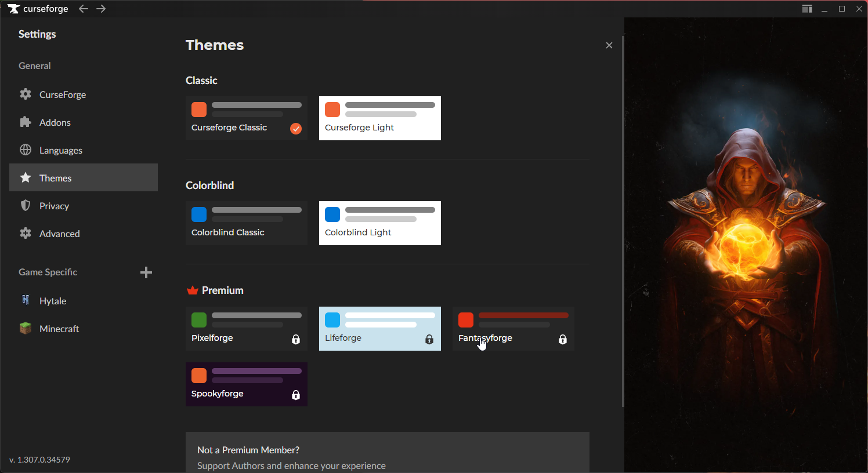Click the lock icon on Spookyforge
The width and height of the screenshot is (868, 473).
tap(296, 395)
